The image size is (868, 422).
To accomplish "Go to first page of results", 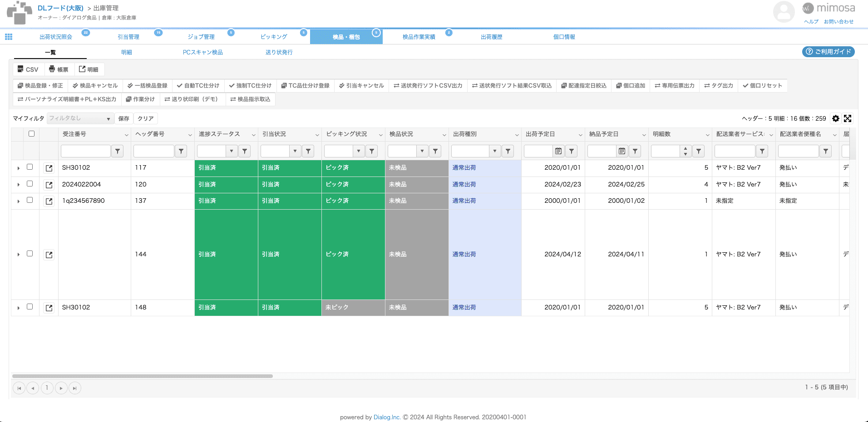I will coord(19,388).
